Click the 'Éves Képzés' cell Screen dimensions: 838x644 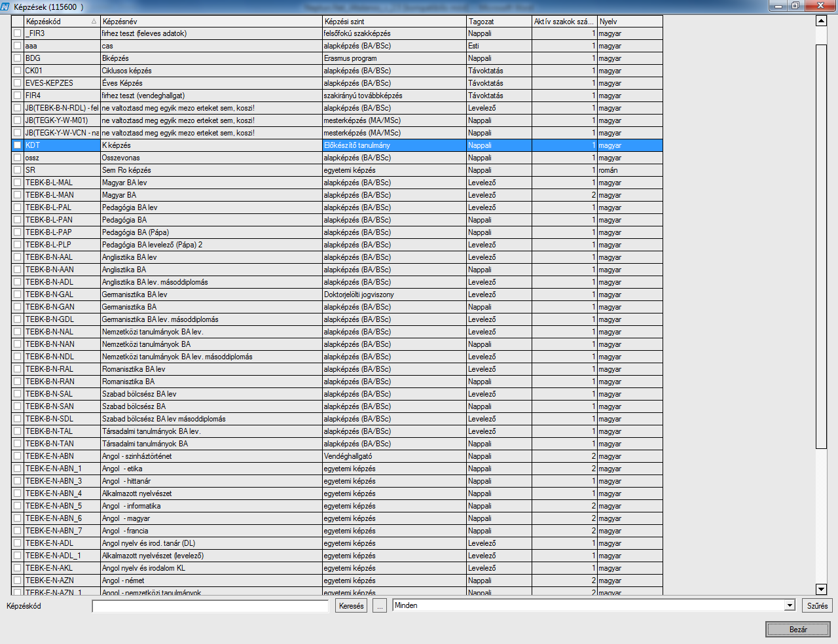[x=211, y=83]
